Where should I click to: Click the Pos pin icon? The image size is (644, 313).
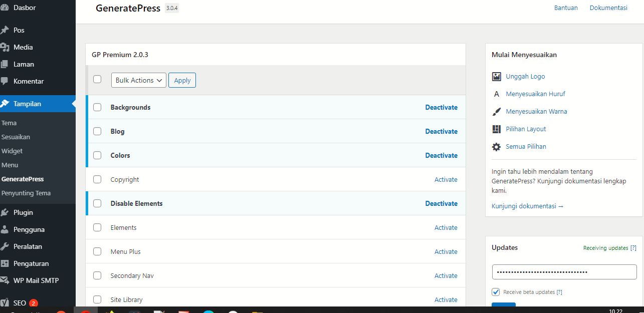click(5, 30)
